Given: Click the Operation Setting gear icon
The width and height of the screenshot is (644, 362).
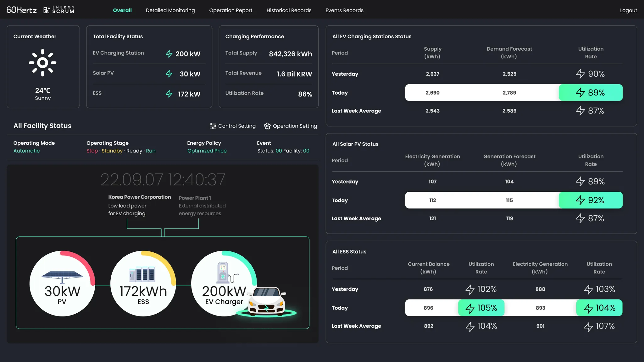Looking at the screenshot, I should tap(267, 126).
